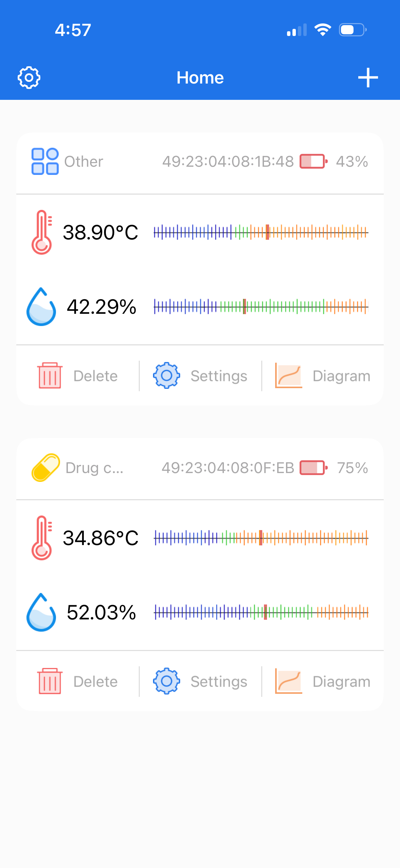The width and height of the screenshot is (400, 868).
Task: Open Settings for the Other device
Action: pyautogui.click(x=200, y=376)
